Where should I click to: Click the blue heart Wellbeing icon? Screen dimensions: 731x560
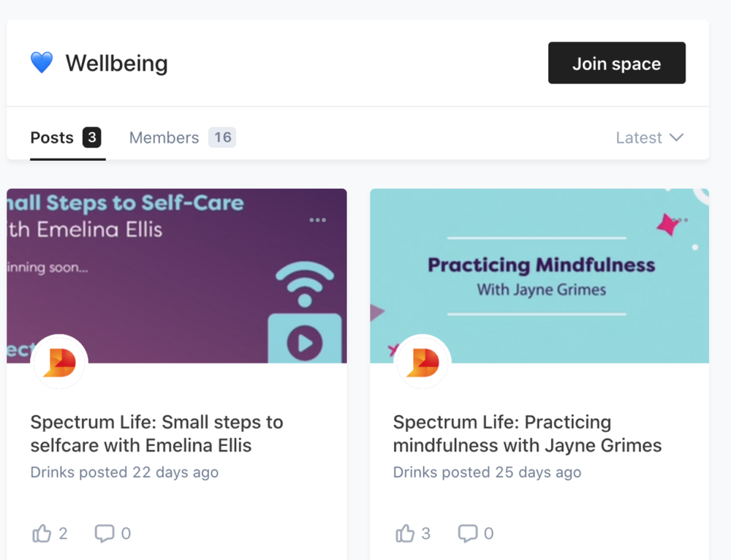click(42, 62)
